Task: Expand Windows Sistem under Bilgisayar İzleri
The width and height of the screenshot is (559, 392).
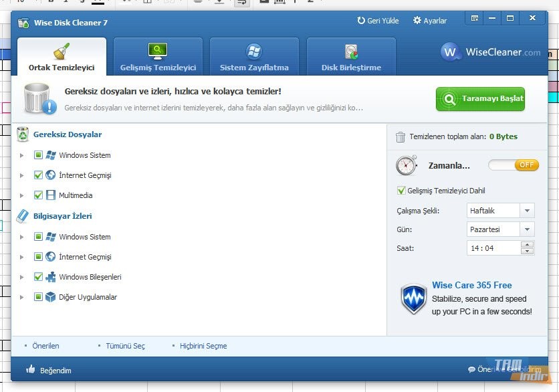Action: tap(22, 237)
